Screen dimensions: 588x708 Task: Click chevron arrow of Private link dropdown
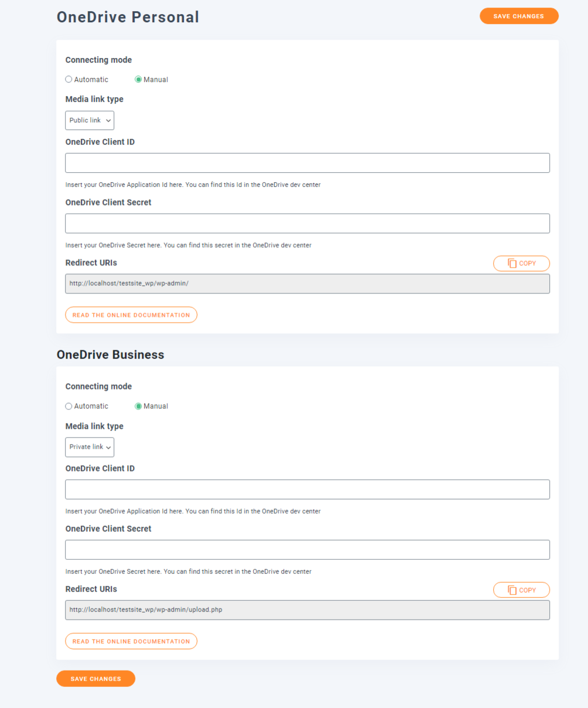108,447
